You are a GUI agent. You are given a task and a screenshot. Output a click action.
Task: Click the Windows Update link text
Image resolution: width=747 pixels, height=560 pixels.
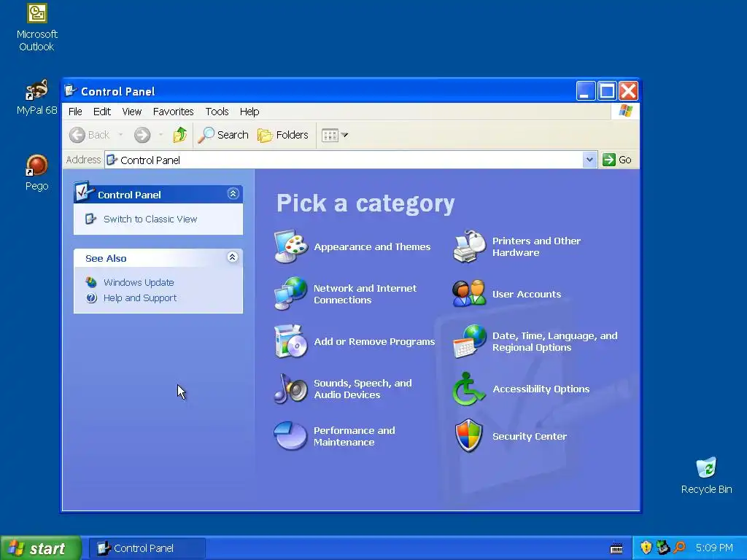click(139, 282)
